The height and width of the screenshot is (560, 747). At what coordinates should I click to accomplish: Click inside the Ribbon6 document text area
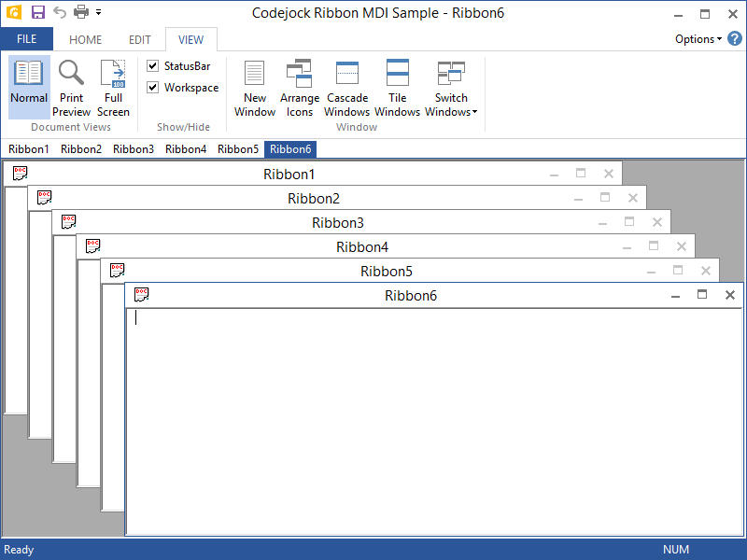(x=420, y=411)
